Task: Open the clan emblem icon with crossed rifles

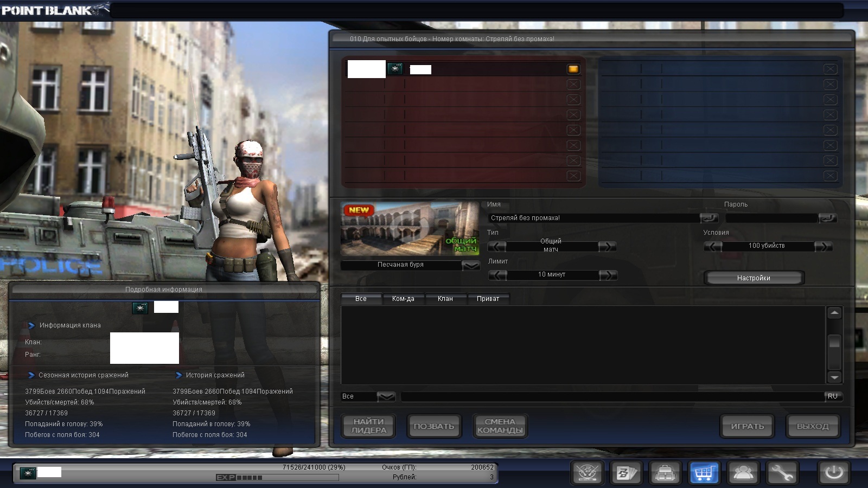Action: pos(587,473)
